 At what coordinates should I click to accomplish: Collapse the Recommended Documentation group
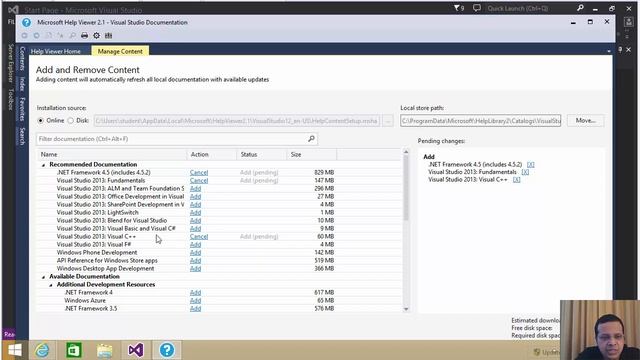pyautogui.click(x=43, y=165)
